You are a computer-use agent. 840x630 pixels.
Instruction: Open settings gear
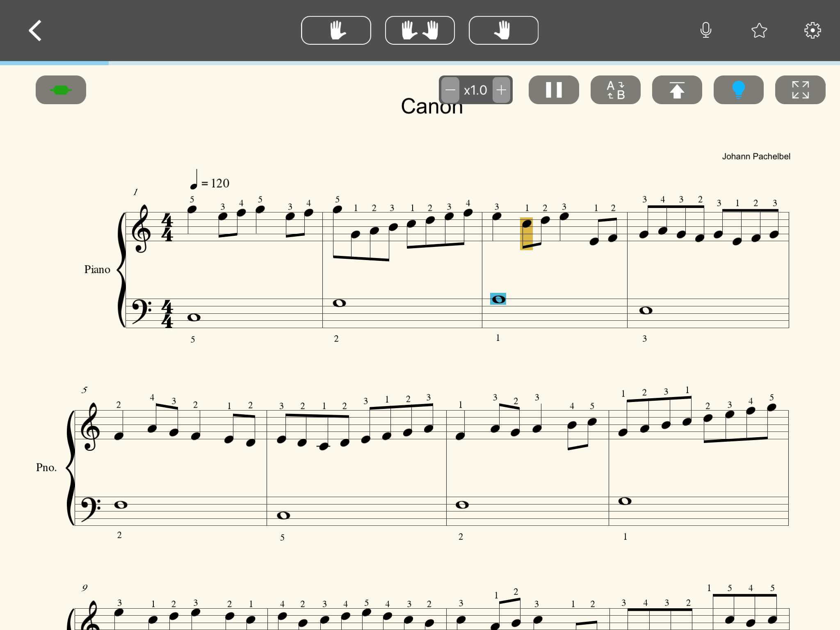click(812, 30)
